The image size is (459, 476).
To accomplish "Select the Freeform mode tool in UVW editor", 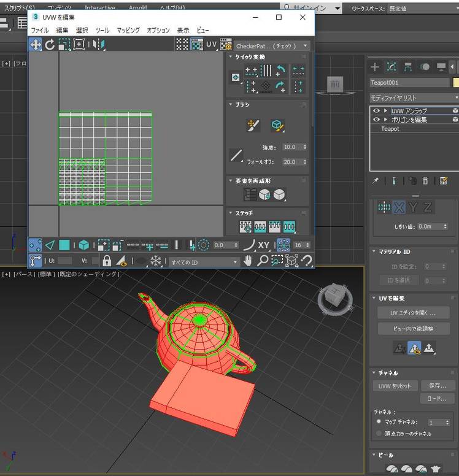I will pos(79,45).
